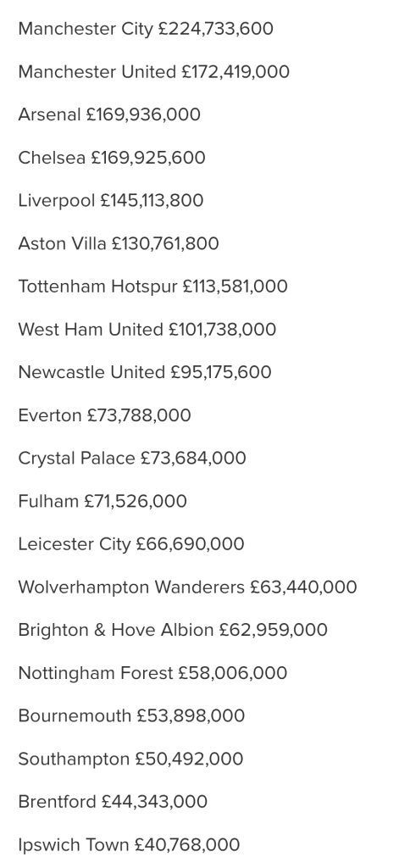Click the Bournemouth £53,898,000 entry
This screenshot has width=410, height=868.
(131, 715)
